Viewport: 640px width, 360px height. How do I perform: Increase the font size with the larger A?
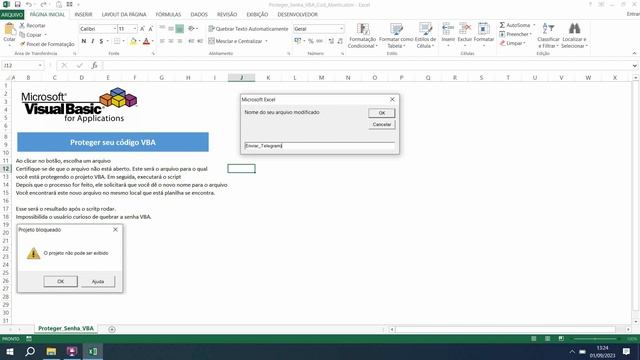142,29
